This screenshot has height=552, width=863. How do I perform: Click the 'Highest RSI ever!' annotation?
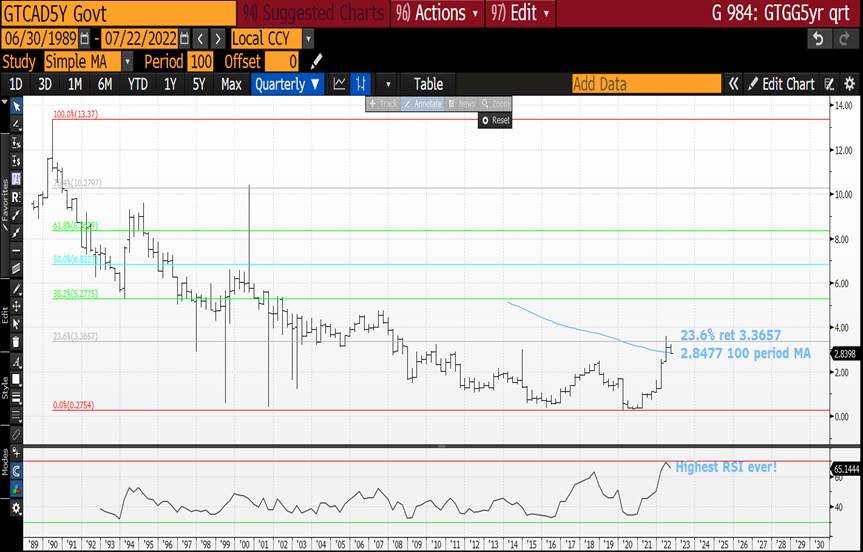726,467
